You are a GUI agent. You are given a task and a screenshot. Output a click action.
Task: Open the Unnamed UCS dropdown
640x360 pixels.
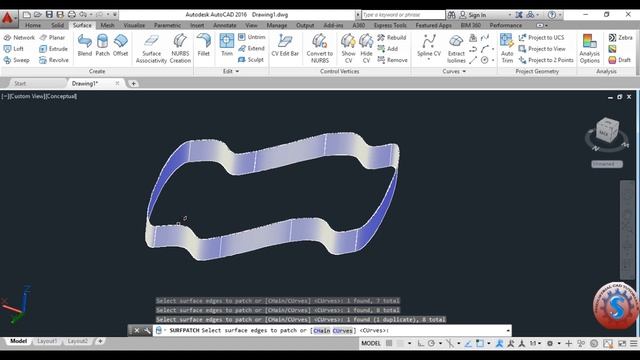click(x=607, y=164)
